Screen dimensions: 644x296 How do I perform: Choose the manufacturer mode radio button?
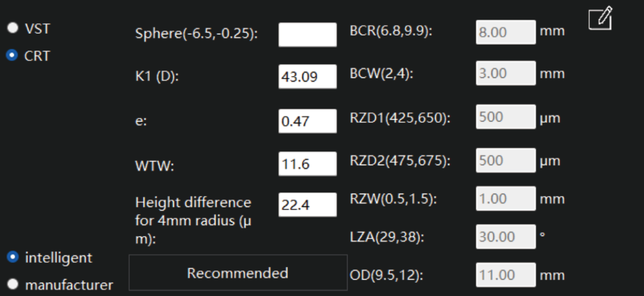(x=13, y=284)
